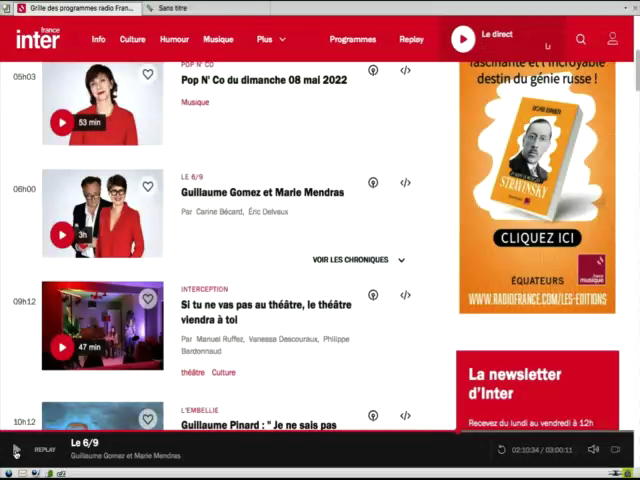Click the Culture tag under Interception
The width and height of the screenshot is (640, 480).
click(x=223, y=372)
